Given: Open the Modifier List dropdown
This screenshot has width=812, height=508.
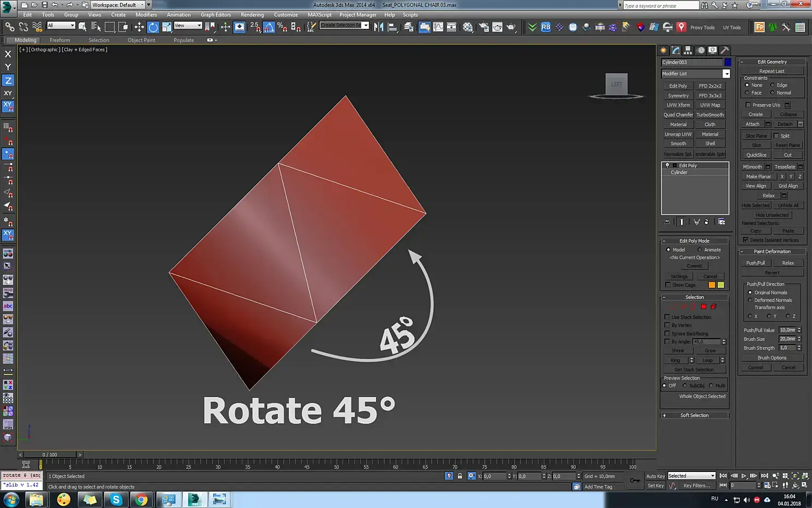Looking at the screenshot, I should [x=726, y=74].
